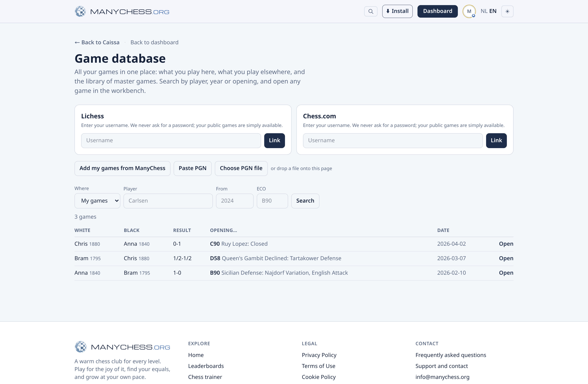Image resolution: width=588 pixels, height=384 pixels.
Task: Open the Privacy Policy link
Action: tap(319, 355)
